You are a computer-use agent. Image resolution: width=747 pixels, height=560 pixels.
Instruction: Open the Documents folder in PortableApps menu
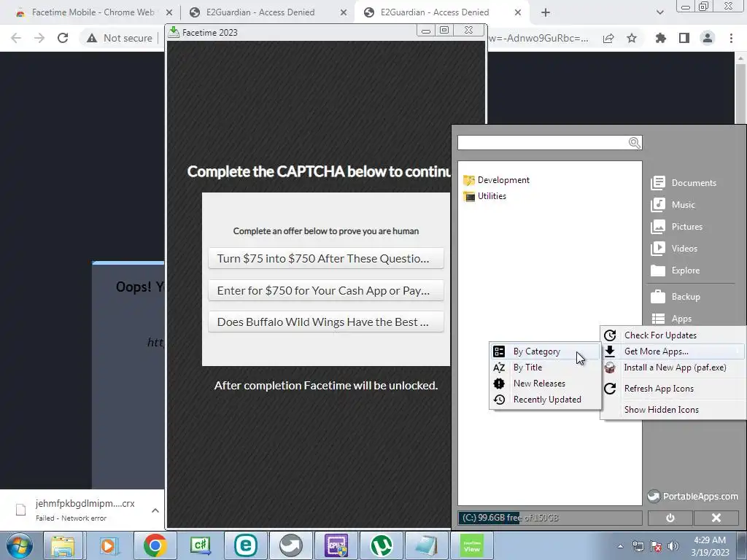[684, 183]
